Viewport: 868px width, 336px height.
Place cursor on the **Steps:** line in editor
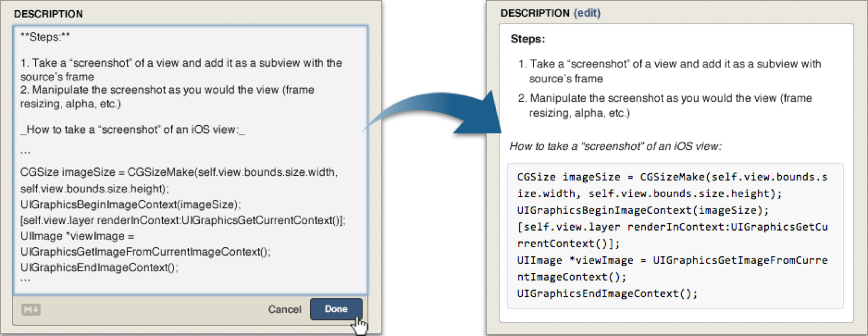tap(46, 38)
